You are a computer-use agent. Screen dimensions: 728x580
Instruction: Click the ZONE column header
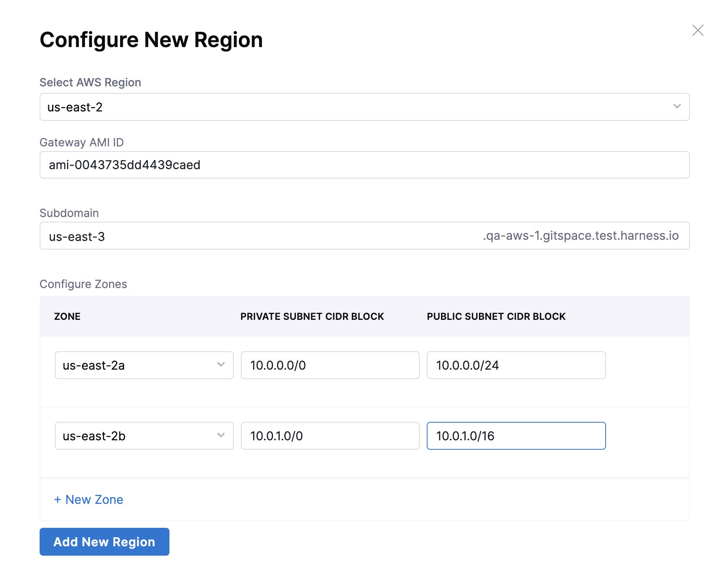(67, 316)
